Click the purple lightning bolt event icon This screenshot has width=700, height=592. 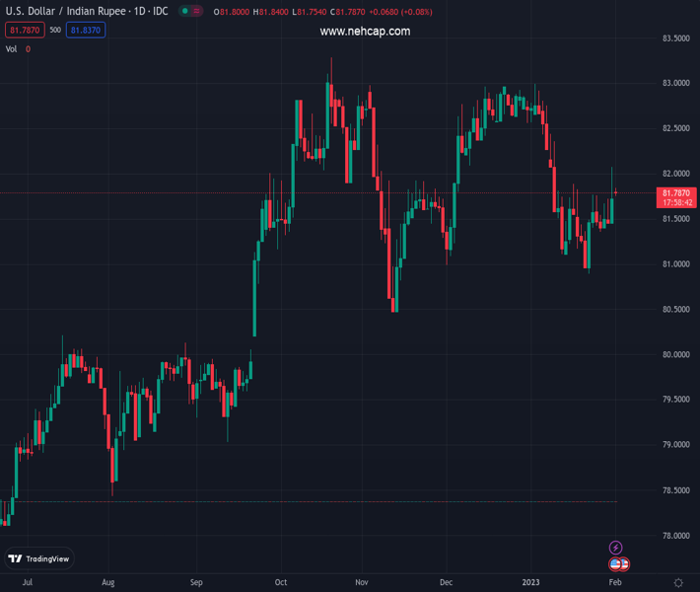[x=616, y=548]
